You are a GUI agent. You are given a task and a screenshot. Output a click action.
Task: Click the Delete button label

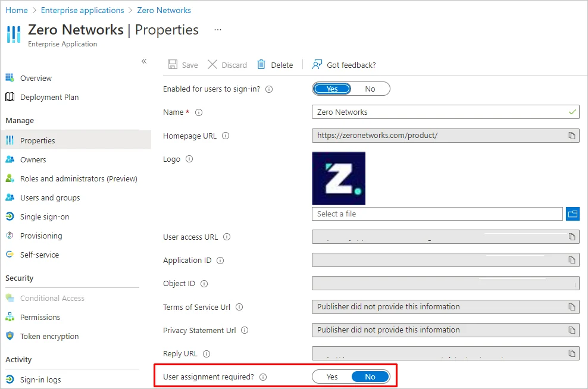click(282, 65)
